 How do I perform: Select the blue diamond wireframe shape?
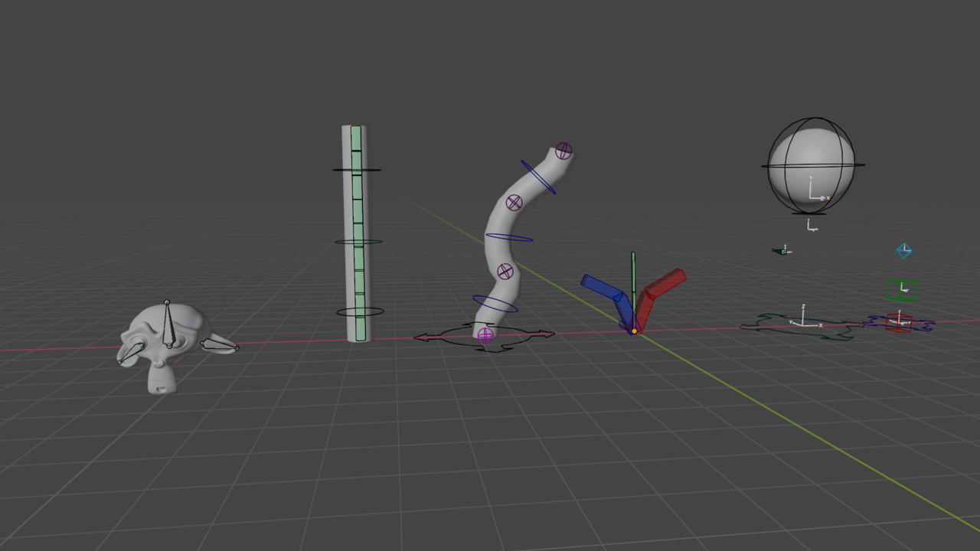click(904, 250)
